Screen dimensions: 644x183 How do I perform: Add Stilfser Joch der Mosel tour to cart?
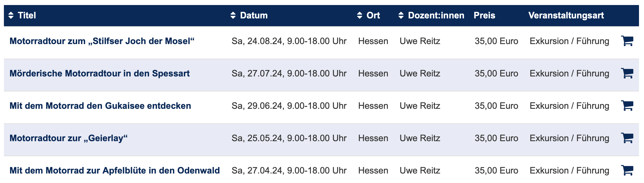click(627, 41)
